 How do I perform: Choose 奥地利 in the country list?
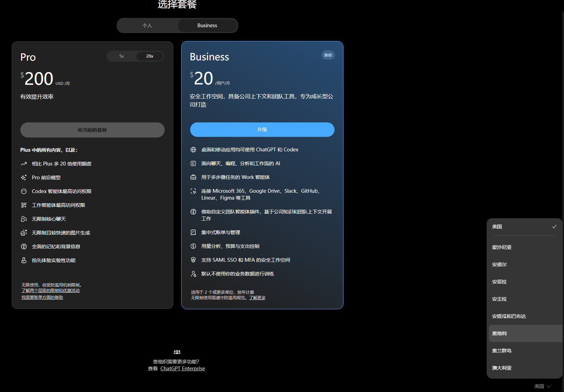pyautogui.click(x=526, y=333)
